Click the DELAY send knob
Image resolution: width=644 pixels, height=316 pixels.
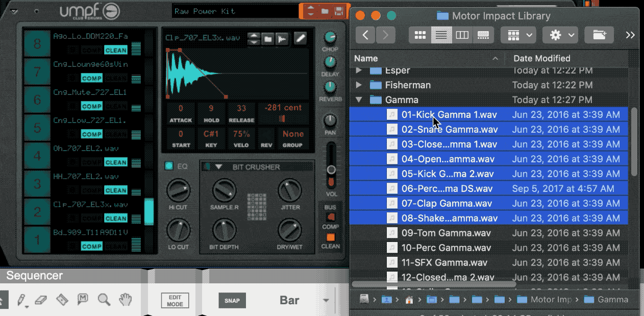(331, 62)
